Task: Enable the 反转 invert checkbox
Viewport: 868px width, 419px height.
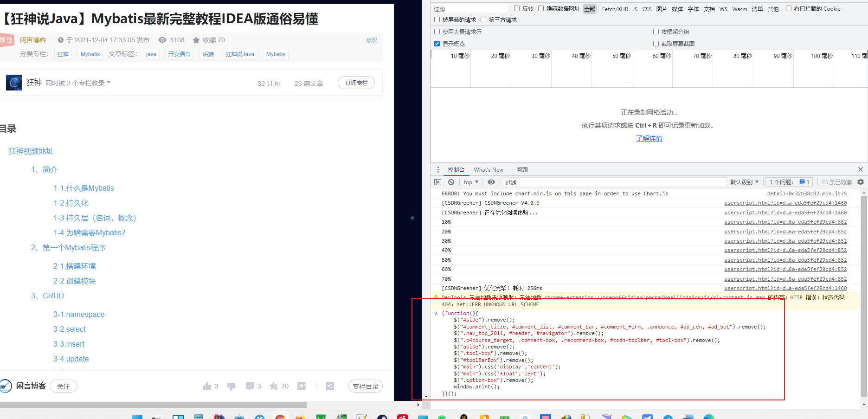Action: (517, 8)
